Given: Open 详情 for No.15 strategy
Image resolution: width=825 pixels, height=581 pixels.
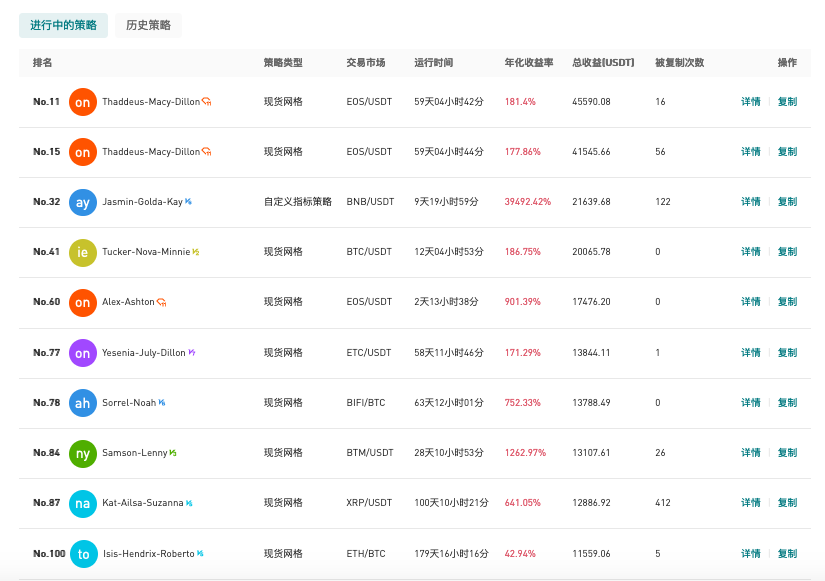Looking at the screenshot, I should [751, 152].
